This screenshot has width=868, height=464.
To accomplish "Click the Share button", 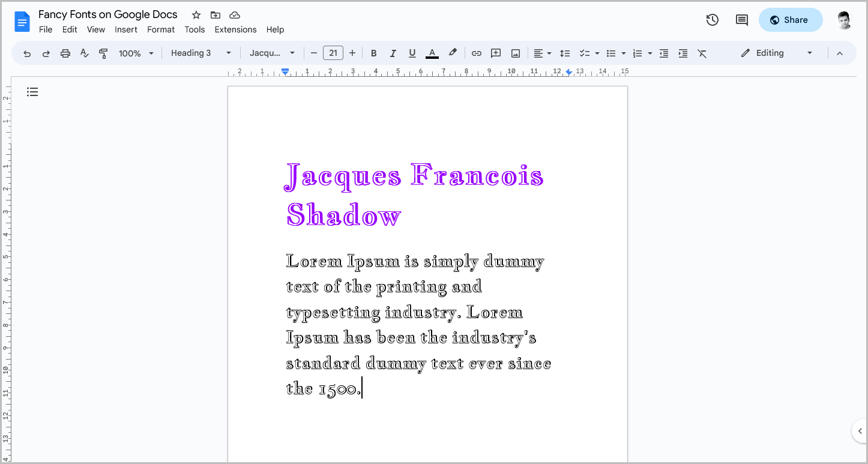I will (791, 20).
